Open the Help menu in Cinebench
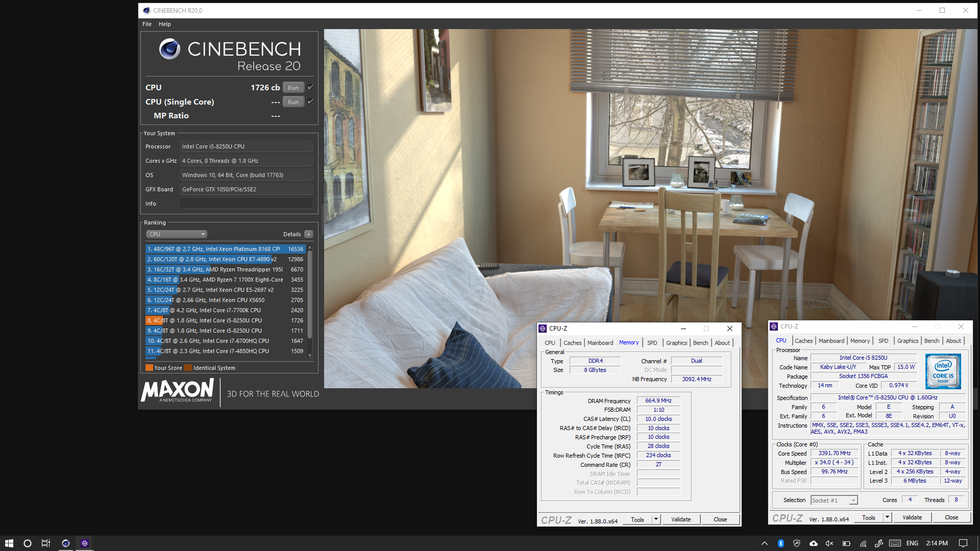980x551 pixels. (x=164, y=24)
